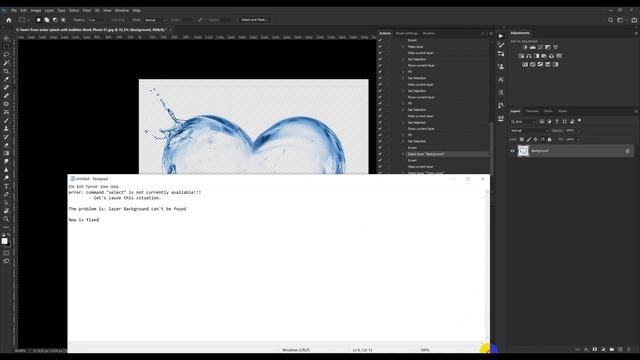This screenshot has height=360, width=640.
Task: Choose Add to selection mode
Action: pyautogui.click(x=47, y=20)
